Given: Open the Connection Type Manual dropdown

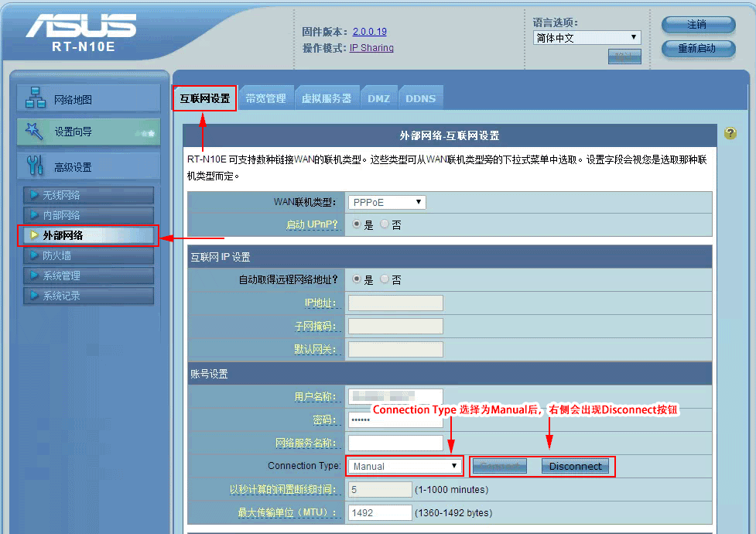Looking at the screenshot, I should tap(404, 466).
